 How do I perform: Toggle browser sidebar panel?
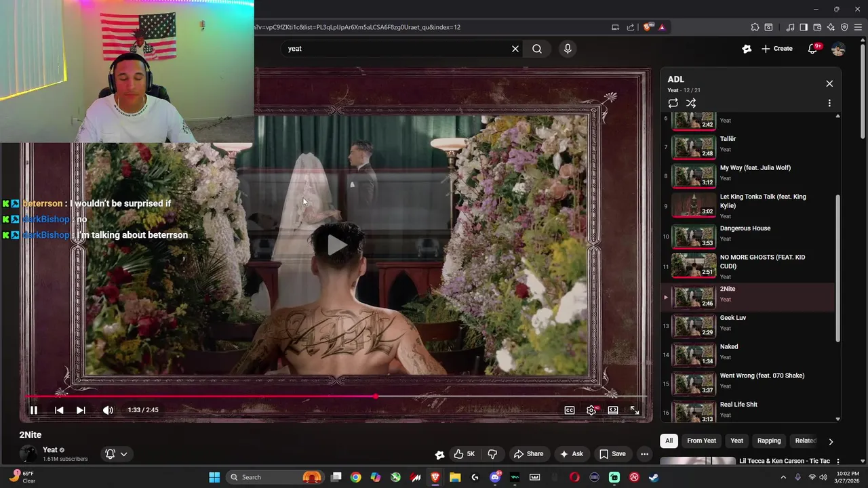pos(804,27)
